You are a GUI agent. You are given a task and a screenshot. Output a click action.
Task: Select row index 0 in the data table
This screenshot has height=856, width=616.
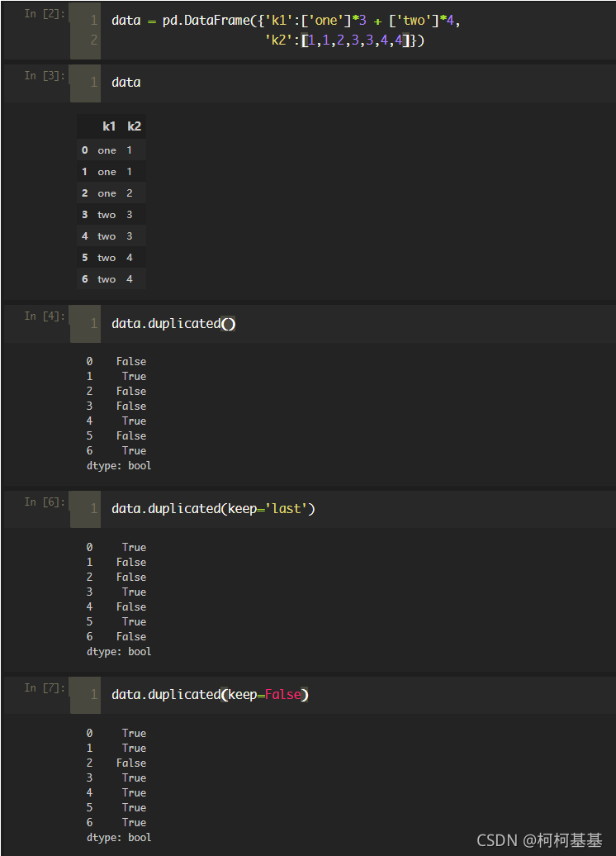[84, 150]
